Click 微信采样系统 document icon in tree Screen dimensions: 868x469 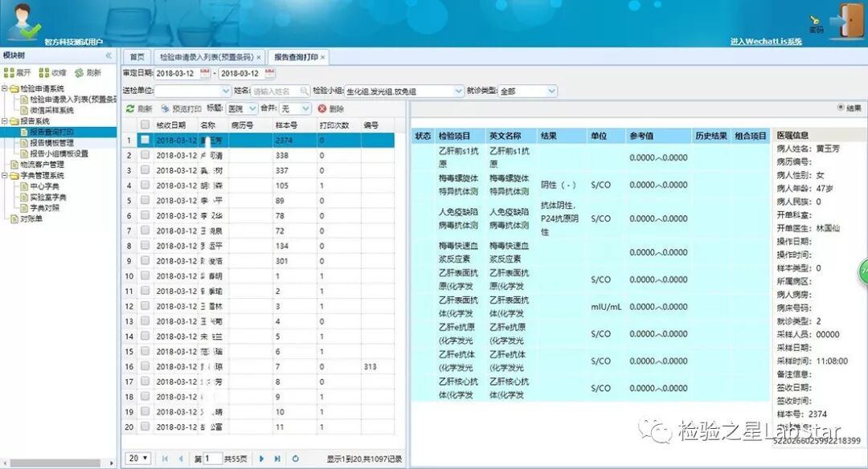coord(24,110)
